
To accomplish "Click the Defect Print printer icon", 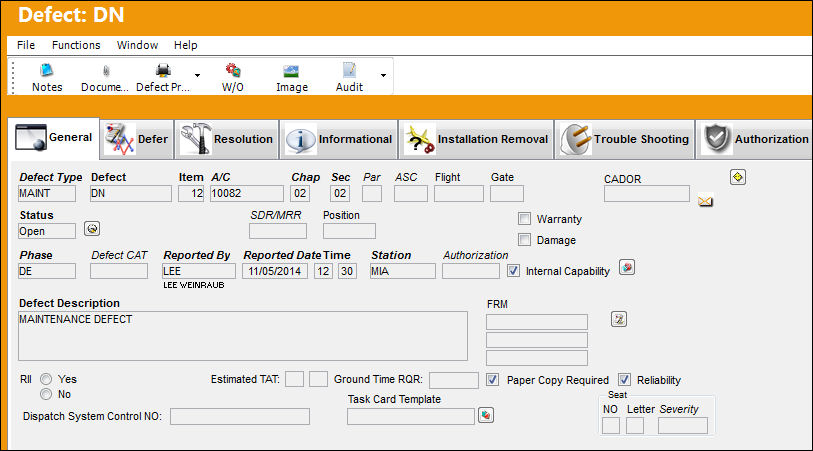I will [163, 70].
